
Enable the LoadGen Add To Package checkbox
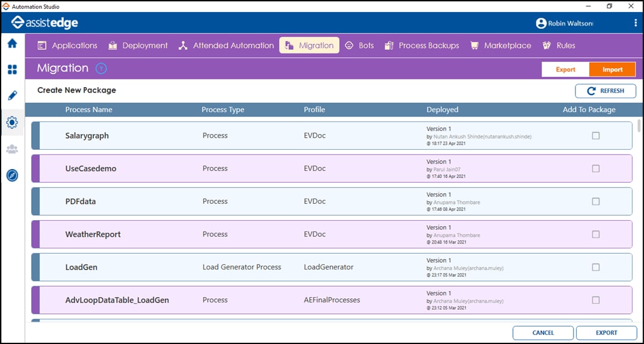596,267
